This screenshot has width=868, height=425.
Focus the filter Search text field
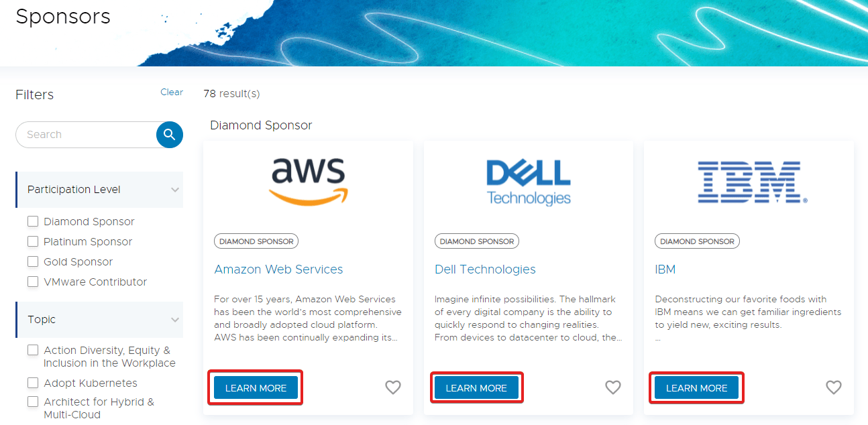coord(87,135)
